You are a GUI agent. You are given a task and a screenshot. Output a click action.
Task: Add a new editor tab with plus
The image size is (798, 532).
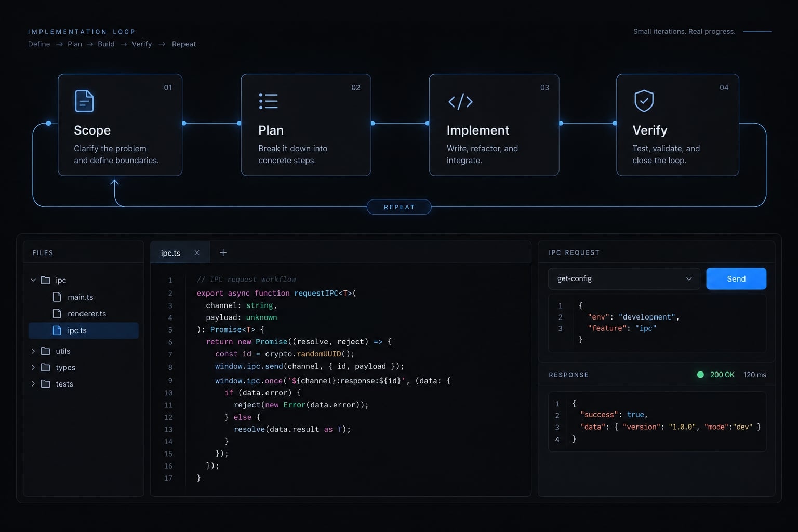click(x=223, y=252)
